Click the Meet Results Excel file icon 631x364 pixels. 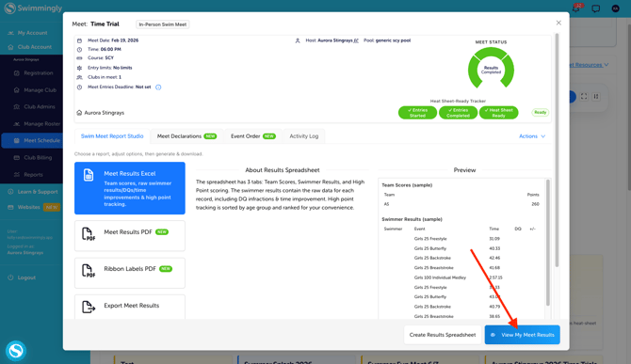click(89, 175)
